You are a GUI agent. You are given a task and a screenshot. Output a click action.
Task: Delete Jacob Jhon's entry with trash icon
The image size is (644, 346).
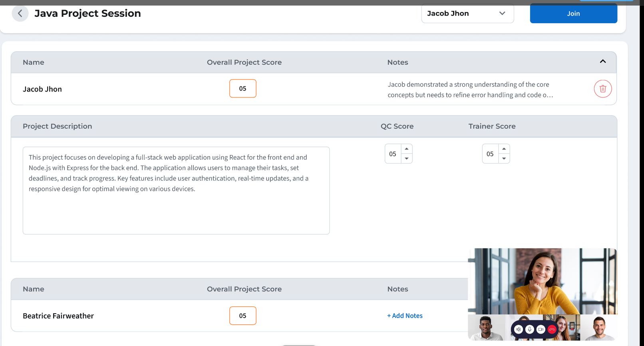[603, 89]
